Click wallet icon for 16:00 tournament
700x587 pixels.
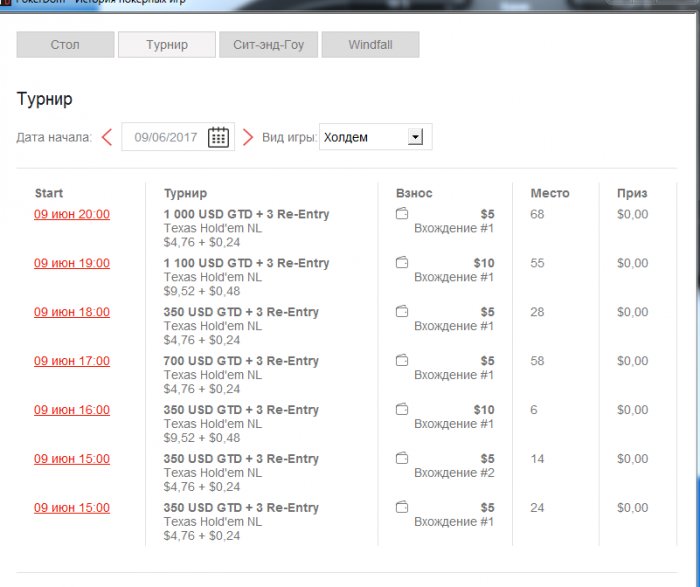click(402, 409)
